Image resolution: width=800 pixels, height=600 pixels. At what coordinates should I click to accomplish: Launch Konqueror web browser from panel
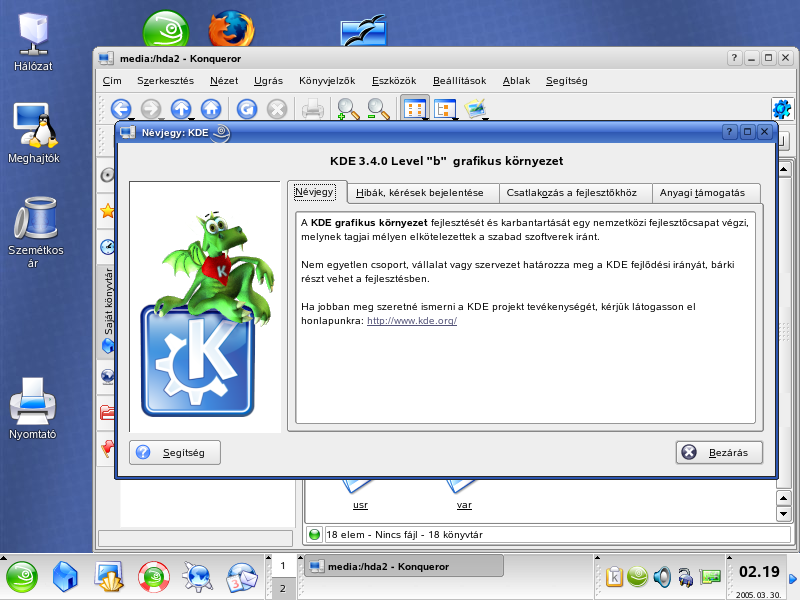click(x=197, y=577)
